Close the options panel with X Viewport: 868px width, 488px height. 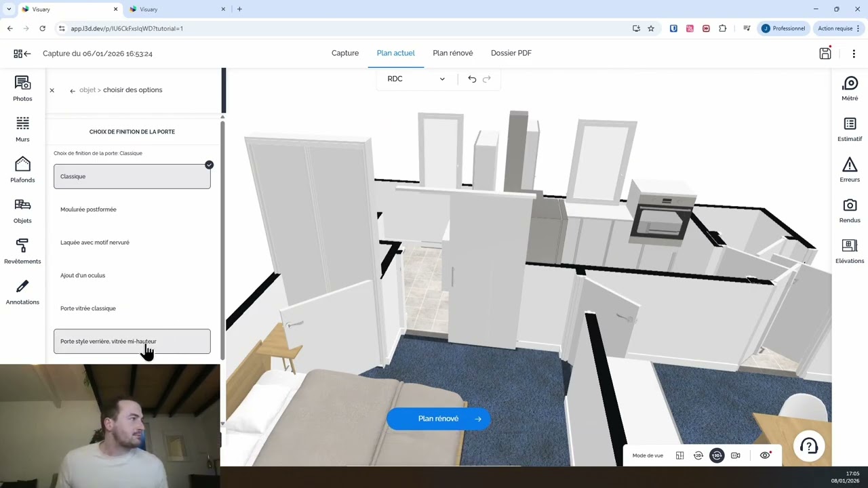pos(52,90)
